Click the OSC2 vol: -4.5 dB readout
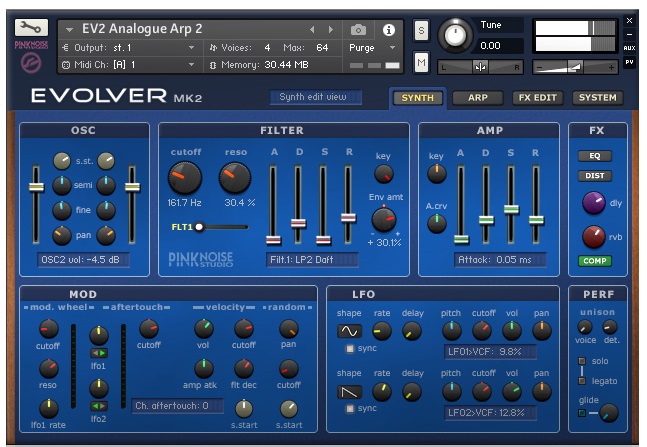The image size is (647, 447). (83, 260)
